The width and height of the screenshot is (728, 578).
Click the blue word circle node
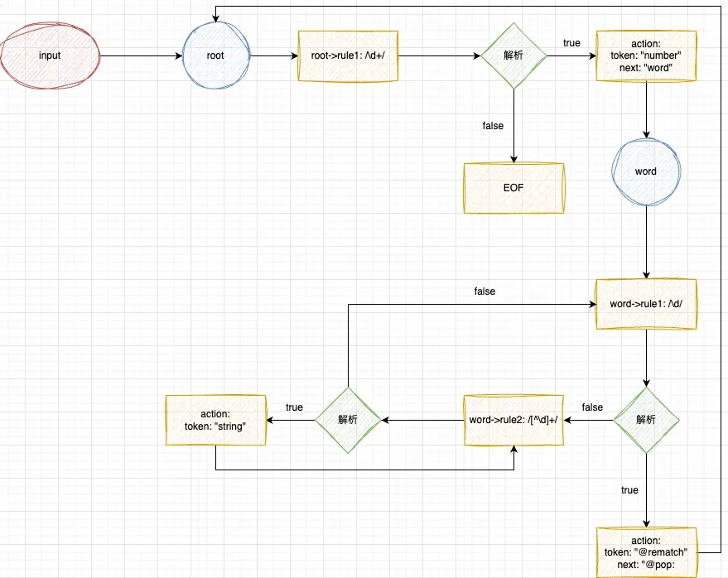point(646,171)
